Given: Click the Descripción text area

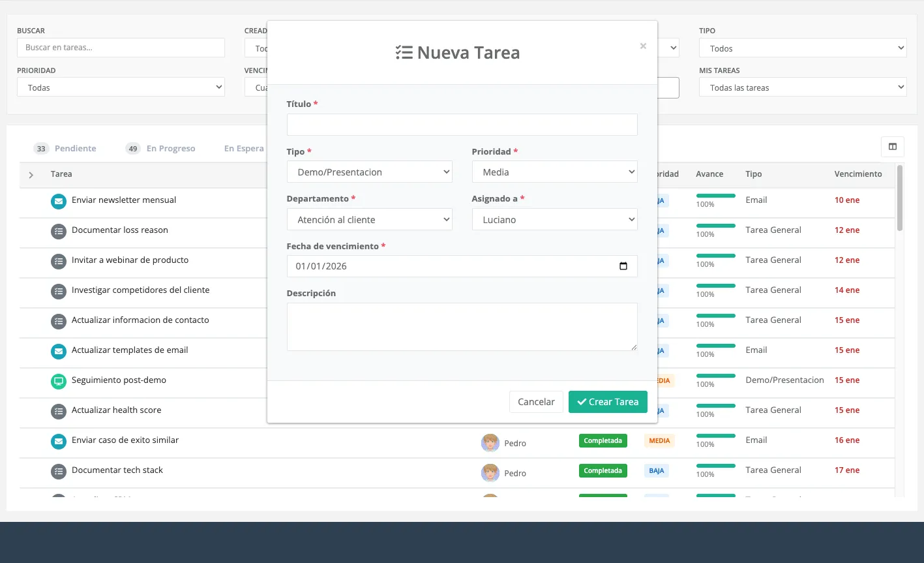Looking at the screenshot, I should [x=462, y=327].
